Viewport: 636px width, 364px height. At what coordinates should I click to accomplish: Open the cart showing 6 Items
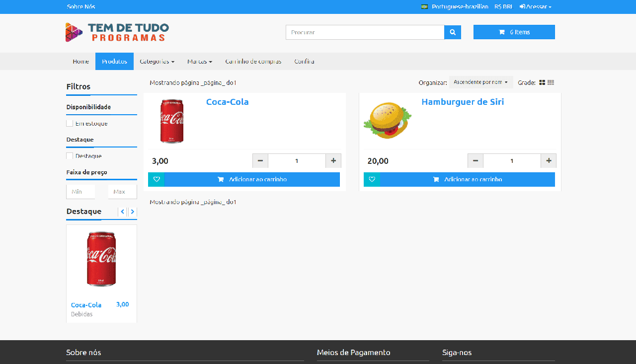tap(514, 32)
